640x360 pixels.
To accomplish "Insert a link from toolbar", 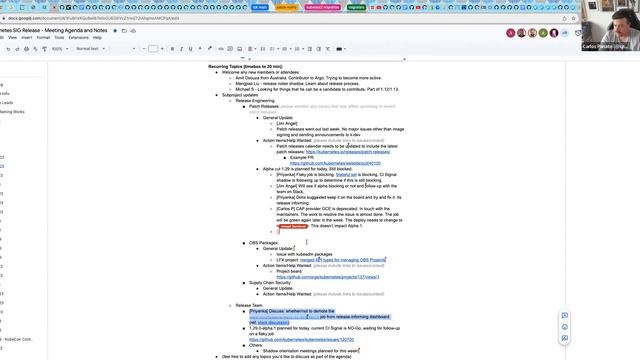I will [x=221, y=49].
